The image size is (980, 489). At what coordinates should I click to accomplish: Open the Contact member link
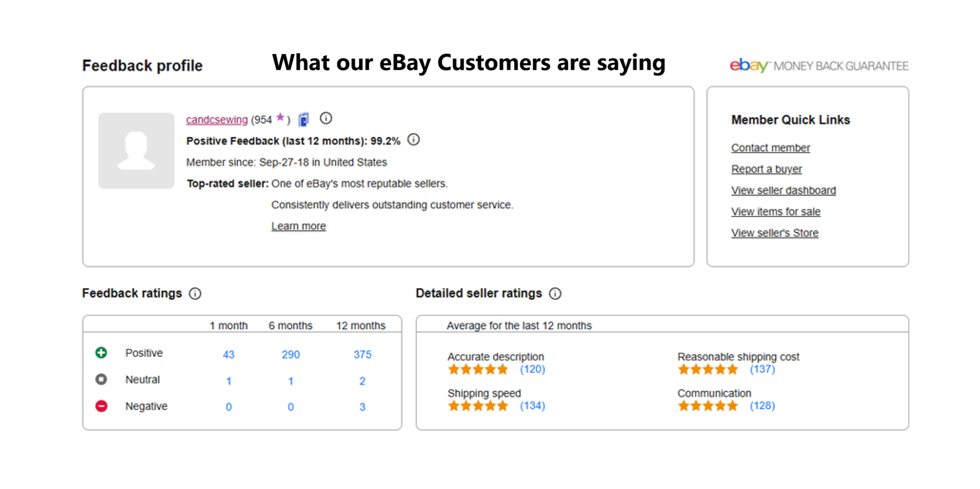(x=771, y=148)
